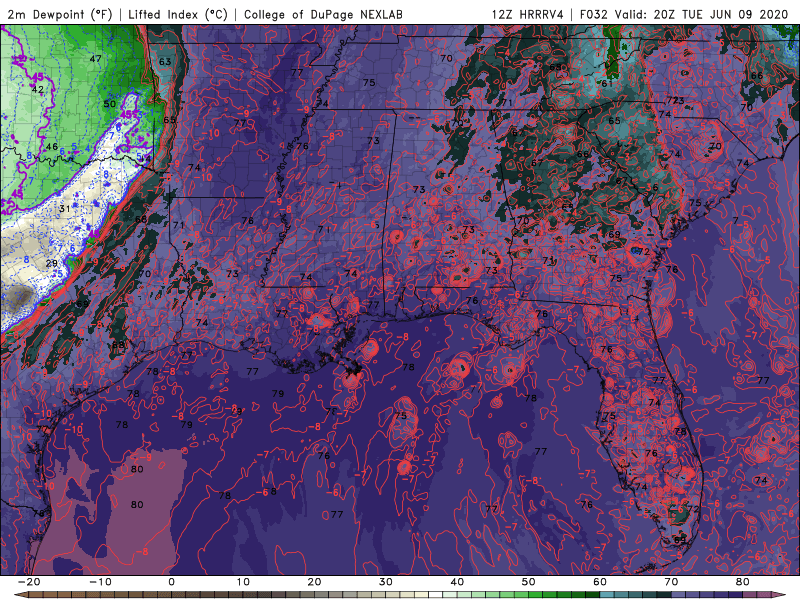Click the dewpoint value 63 on the map
800x600 pixels.
(165, 62)
